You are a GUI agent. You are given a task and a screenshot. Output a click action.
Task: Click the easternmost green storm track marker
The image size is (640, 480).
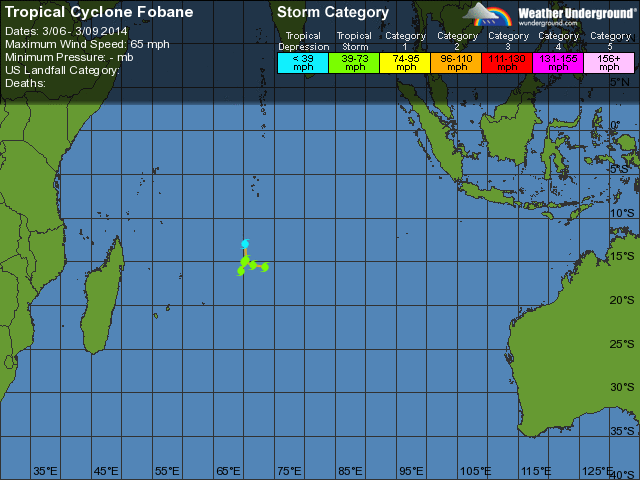[x=266, y=266]
